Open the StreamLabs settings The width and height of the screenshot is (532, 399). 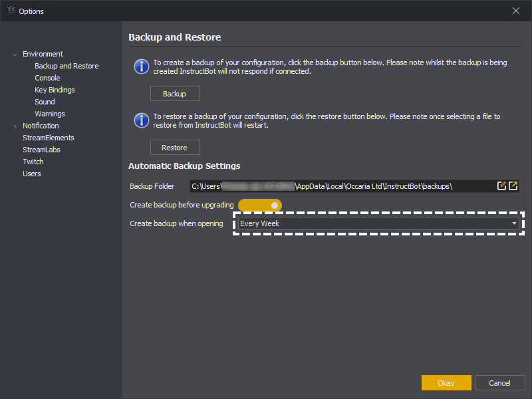tap(41, 150)
